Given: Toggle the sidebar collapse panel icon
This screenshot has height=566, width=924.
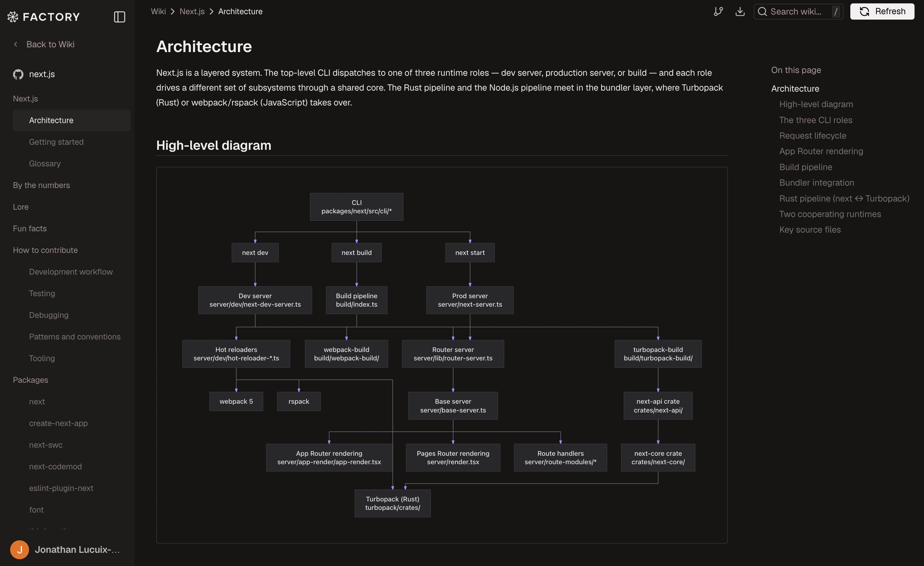Looking at the screenshot, I should pos(119,17).
